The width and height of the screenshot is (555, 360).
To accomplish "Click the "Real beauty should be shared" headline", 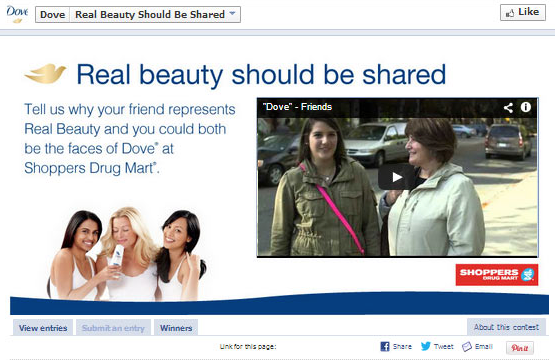I will [261, 75].
